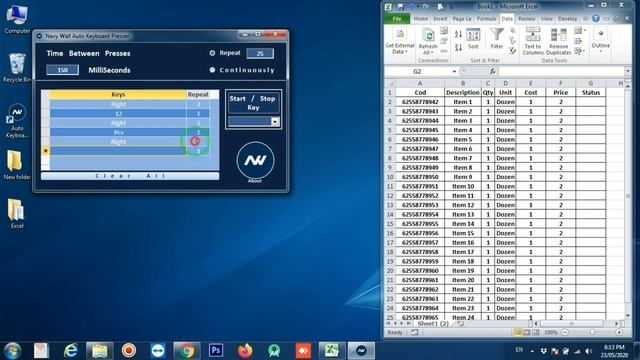This screenshot has width=640, height=360.
Task: Click the Consolidate icon in Data Tools
Action: click(x=578, y=41)
